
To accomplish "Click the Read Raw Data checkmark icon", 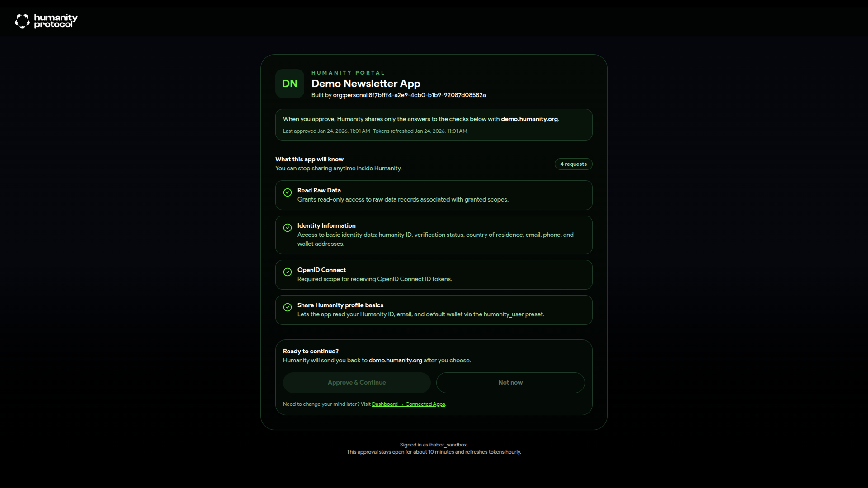I will pos(288,192).
